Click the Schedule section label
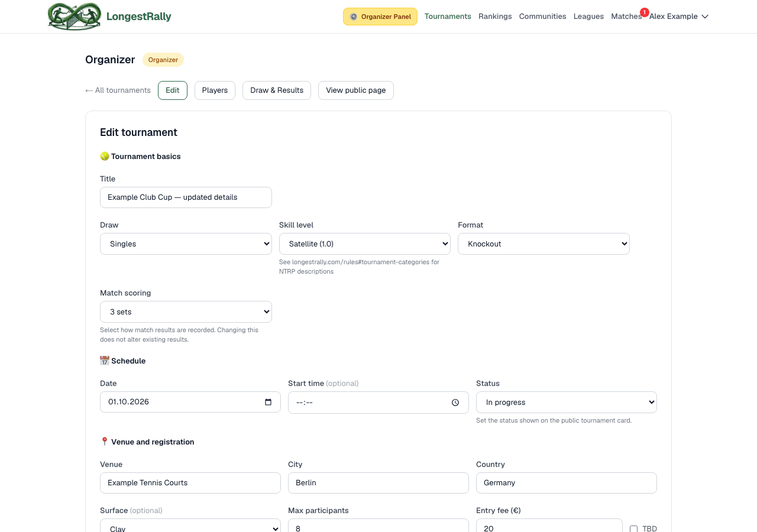The image size is (757, 532). pyautogui.click(x=123, y=361)
